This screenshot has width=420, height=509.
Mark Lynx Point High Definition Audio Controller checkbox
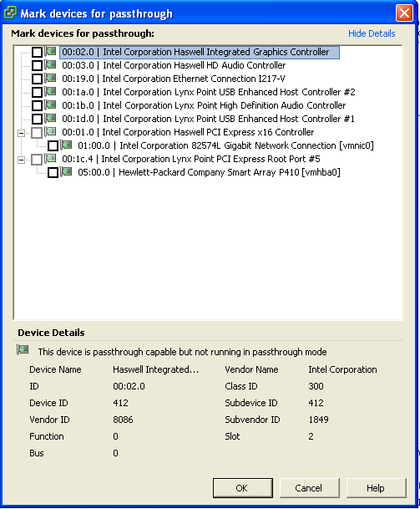click(37, 105)
